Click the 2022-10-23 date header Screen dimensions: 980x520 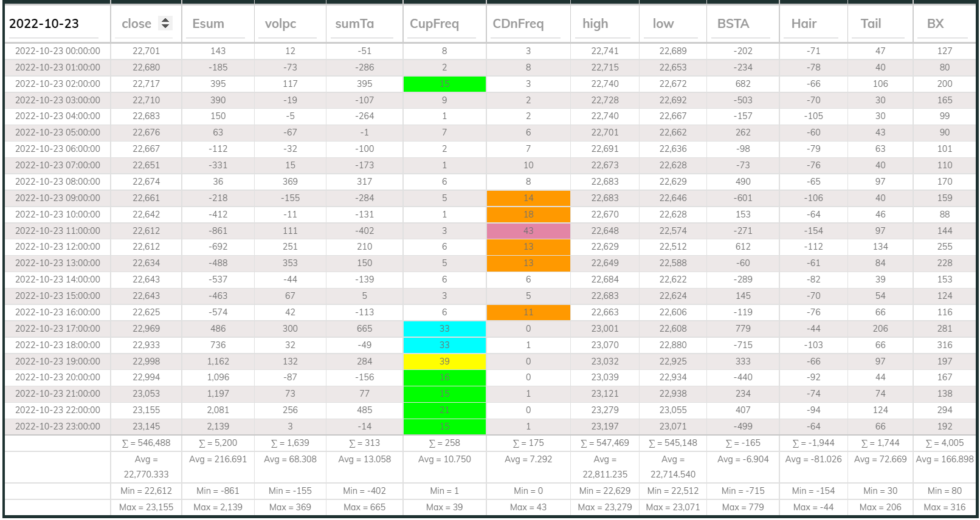click(44, 24)
